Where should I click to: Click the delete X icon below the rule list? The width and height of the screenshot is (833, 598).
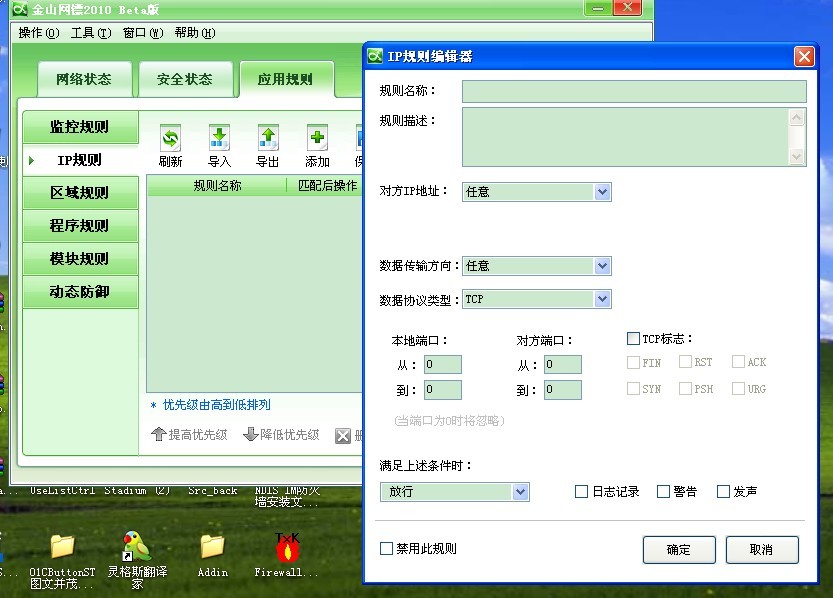343,436
